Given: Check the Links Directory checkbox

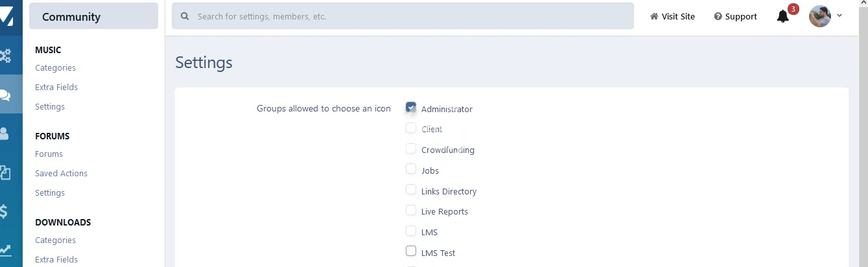Looking at the screenshot, I should pyautogui.click(x=411, y=190).
